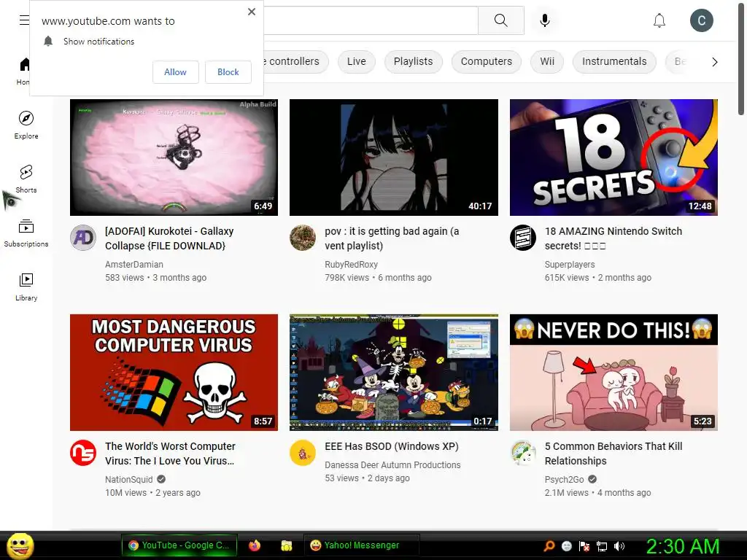747x560 pixels.
Task: Select the Instrumentals filter chip
Action: 614,61
